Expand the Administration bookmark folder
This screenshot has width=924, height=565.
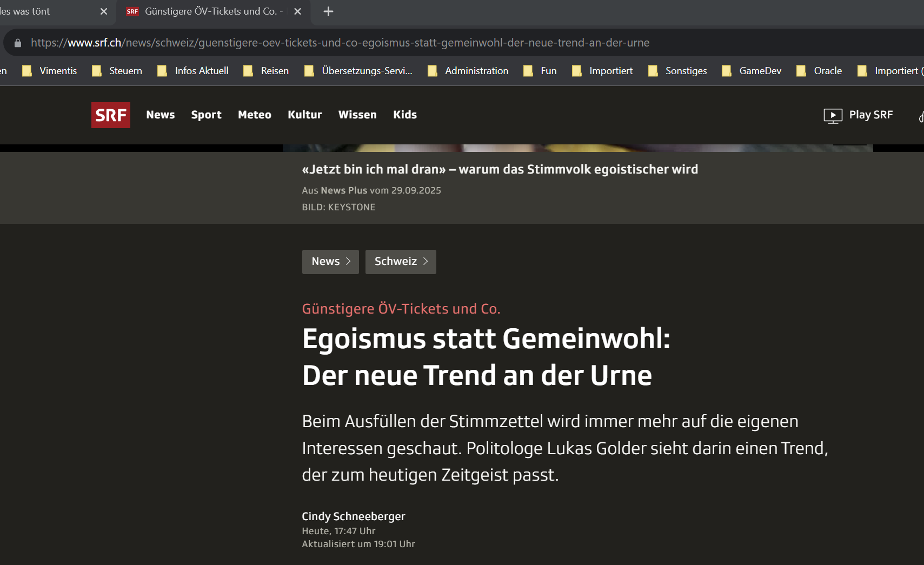(468, 71)
